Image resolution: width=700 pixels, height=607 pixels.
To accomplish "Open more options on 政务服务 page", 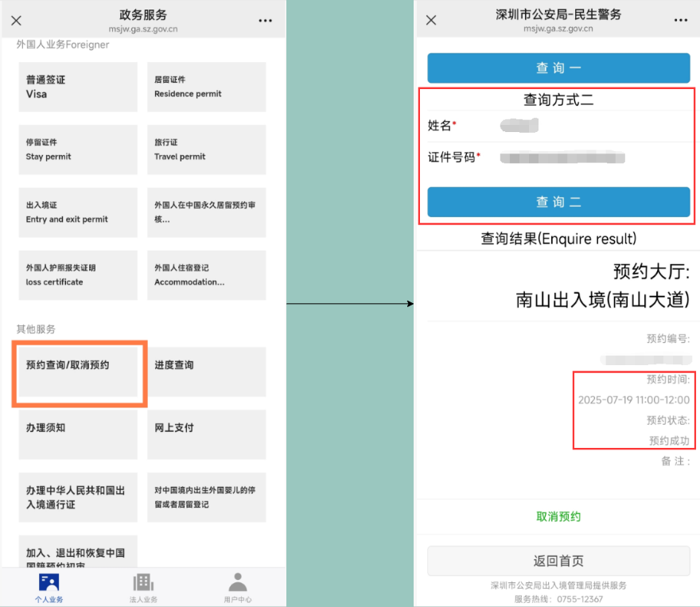I will point(265,21).
